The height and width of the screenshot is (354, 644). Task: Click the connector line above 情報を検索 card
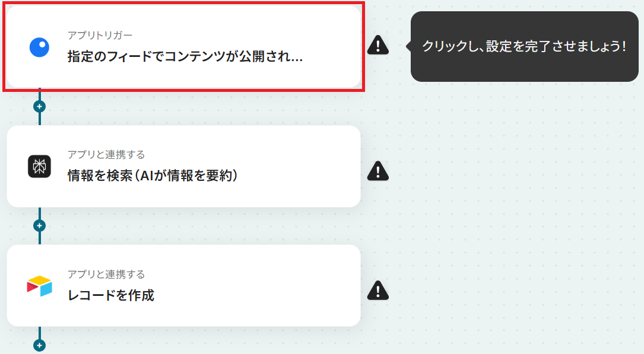(39, 119)
